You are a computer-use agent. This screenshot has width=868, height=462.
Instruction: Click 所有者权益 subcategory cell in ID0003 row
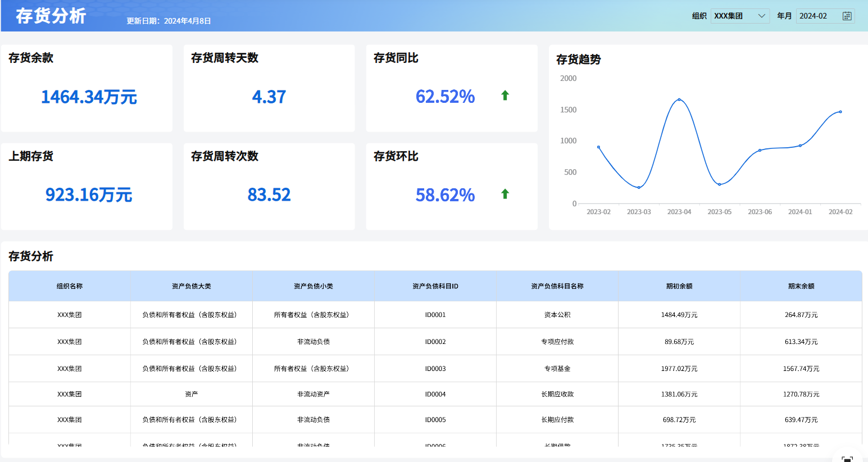pos(313,369)
